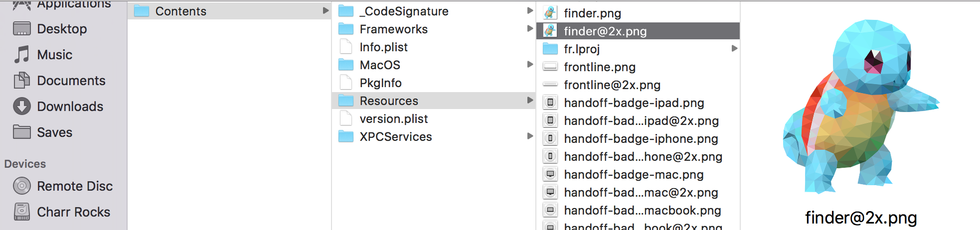Select the Frameworks folder
Screen dimensions: 980x230
tap(393, 29)
